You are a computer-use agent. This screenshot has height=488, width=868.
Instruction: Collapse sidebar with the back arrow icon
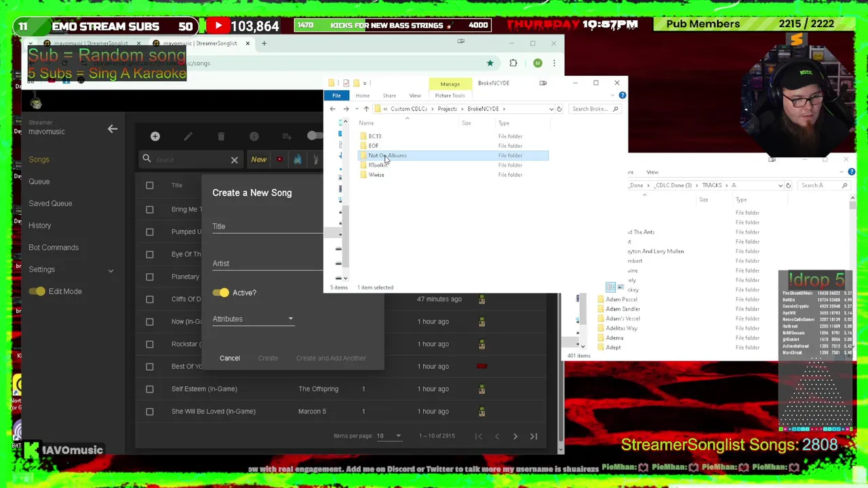(113, 129)
